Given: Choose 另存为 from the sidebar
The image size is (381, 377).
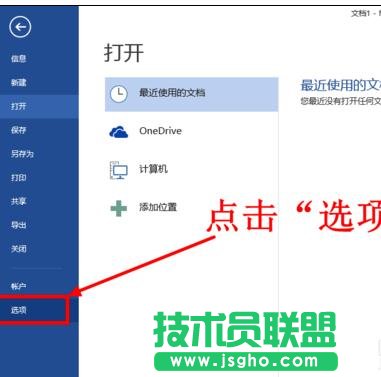Looking at the screenshot, I should 22,154.
